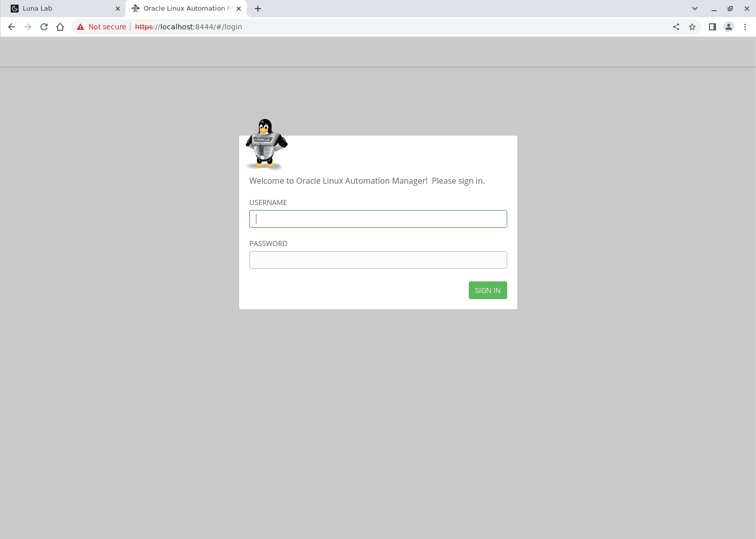Restore the browser window size
This screenshot has width=756, height=539.
tap(730, 9)
